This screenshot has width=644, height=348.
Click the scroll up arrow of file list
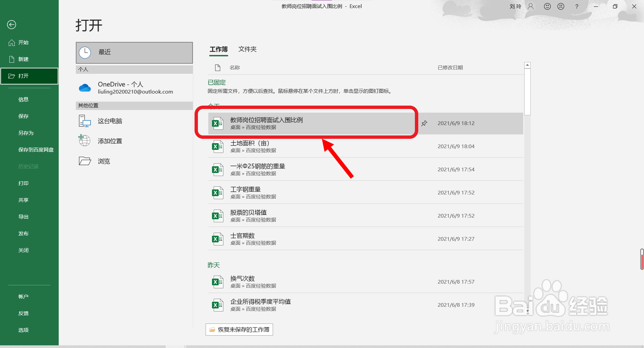[x=527, y=65]
